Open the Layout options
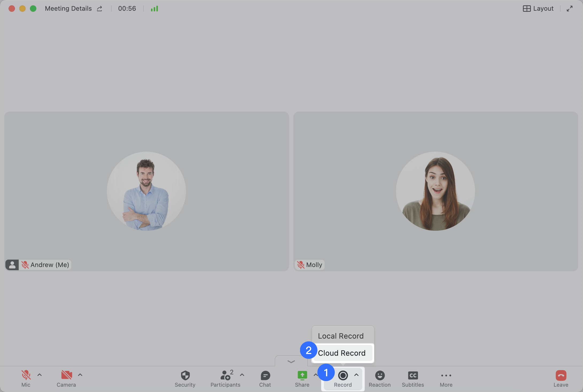Viewport: 583px width, 392px height. click(538, 9)
